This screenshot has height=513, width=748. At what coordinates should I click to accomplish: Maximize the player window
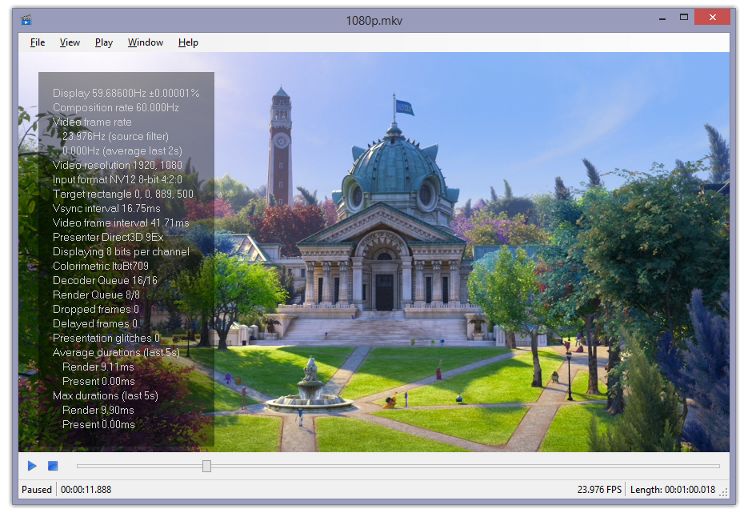[x=684, y=18]
